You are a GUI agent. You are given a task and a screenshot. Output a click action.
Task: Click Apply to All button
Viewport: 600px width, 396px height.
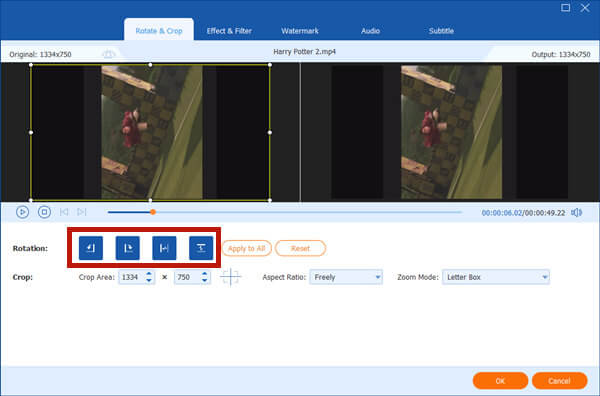(x=247, y=248)
